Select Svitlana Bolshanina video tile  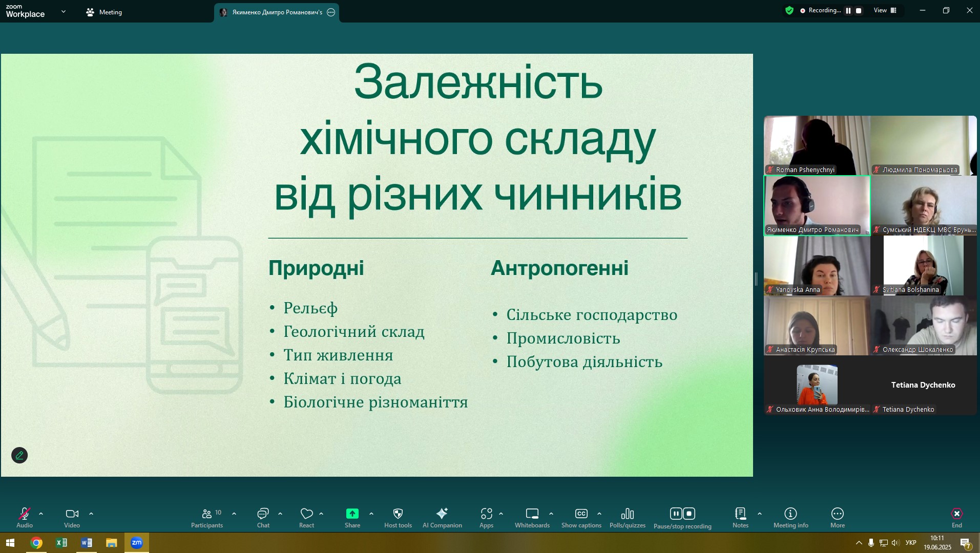(924, 265)
